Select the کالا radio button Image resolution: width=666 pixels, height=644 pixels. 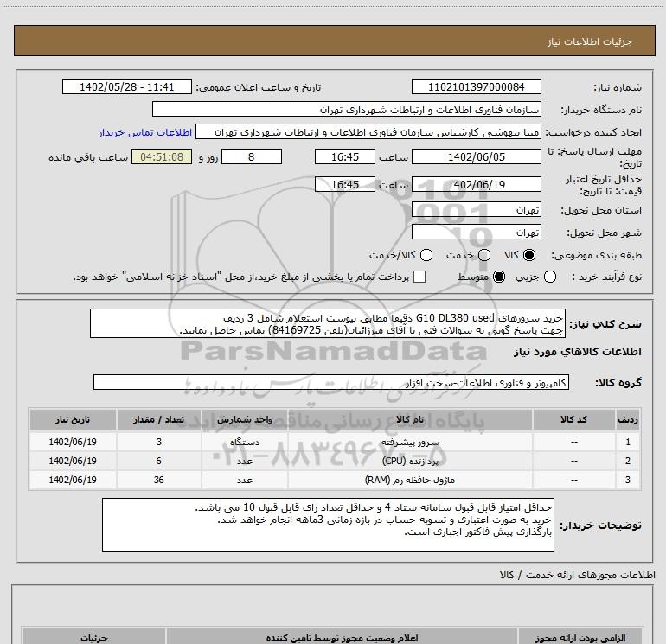coord(529,255)
